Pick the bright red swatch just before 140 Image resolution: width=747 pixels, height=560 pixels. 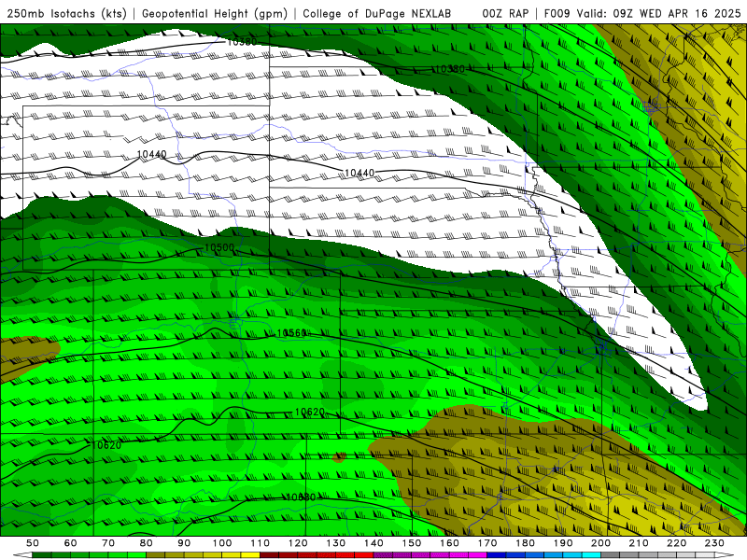(x=364, y=554)
